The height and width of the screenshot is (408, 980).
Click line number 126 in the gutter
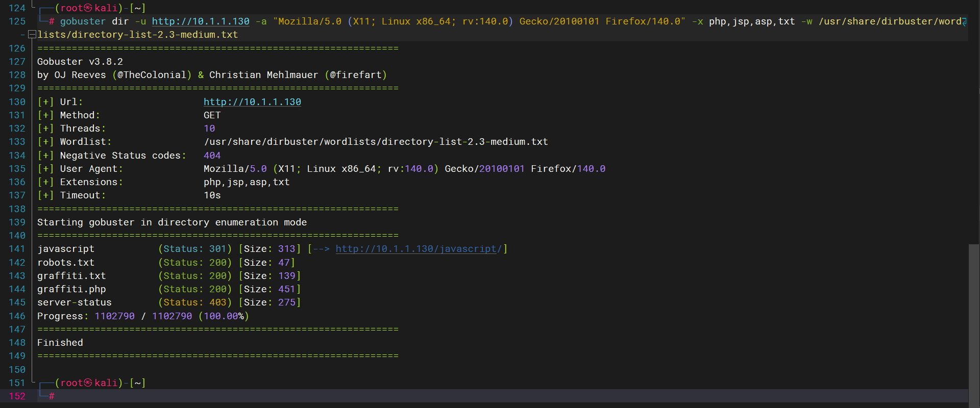click(x=17, y=48)
